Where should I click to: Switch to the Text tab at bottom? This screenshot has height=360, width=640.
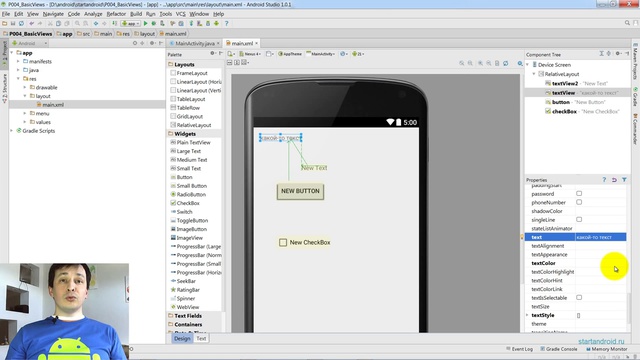[201, 338]
